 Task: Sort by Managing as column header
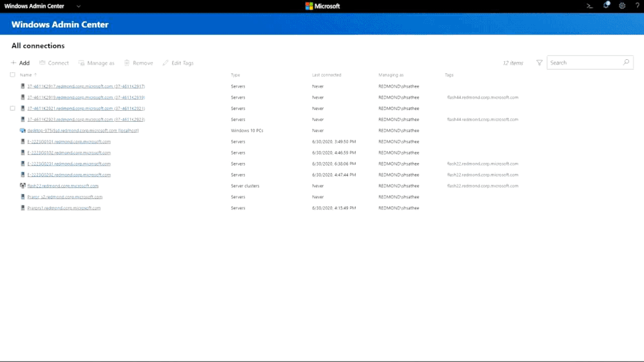tap(391, 75)
